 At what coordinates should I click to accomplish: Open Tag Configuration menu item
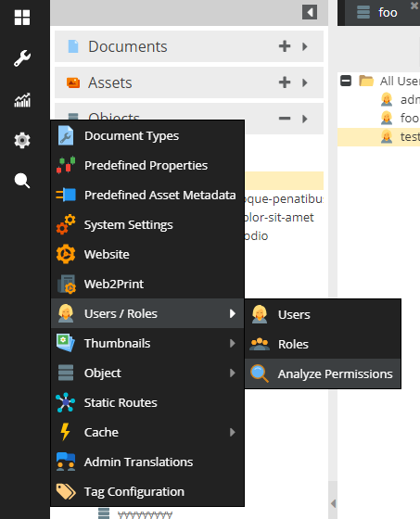point(147,492)
